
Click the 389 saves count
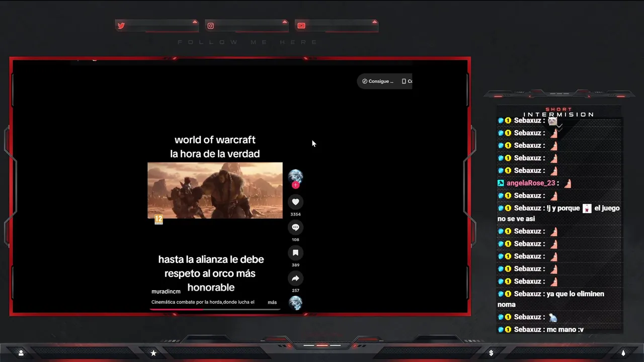coord(295,265)
